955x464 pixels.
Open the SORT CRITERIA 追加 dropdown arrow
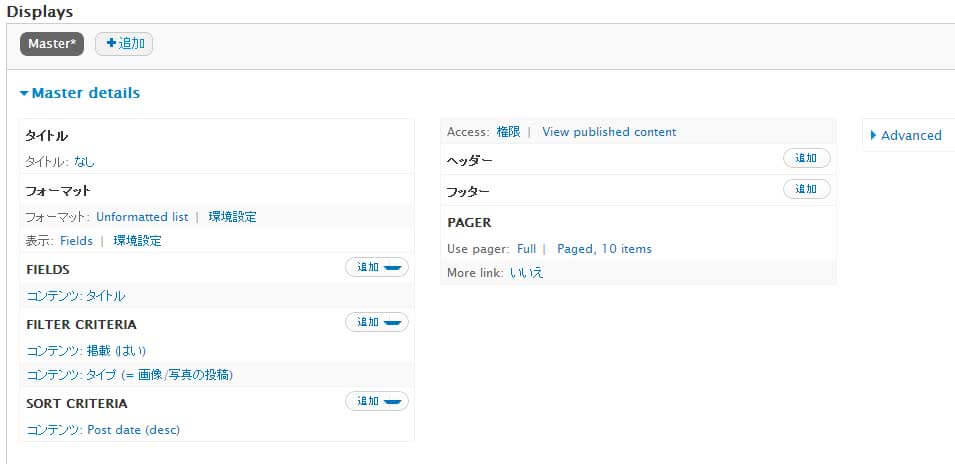click(x=394, y=402)
